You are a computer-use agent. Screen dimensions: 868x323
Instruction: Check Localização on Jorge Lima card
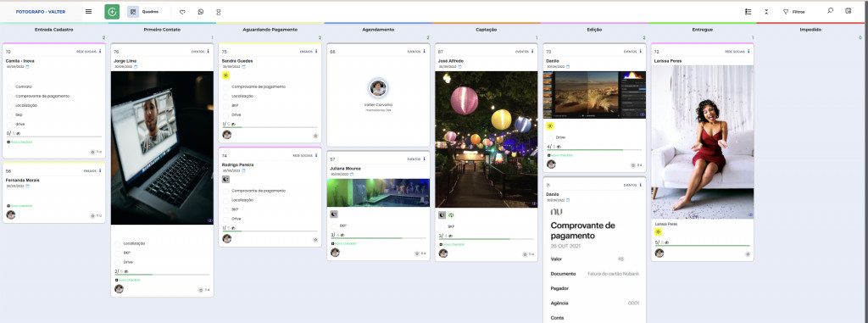(118, 244)
